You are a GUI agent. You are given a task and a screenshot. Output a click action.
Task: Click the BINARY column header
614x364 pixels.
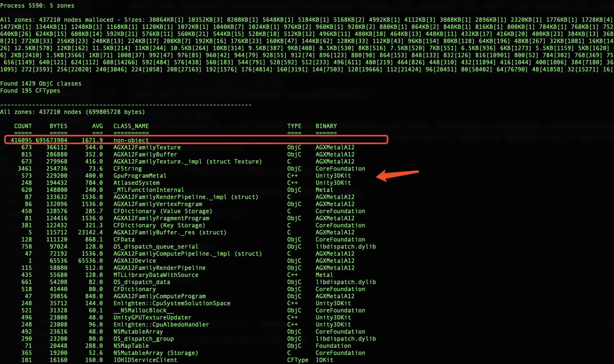[x=326, y=126]
